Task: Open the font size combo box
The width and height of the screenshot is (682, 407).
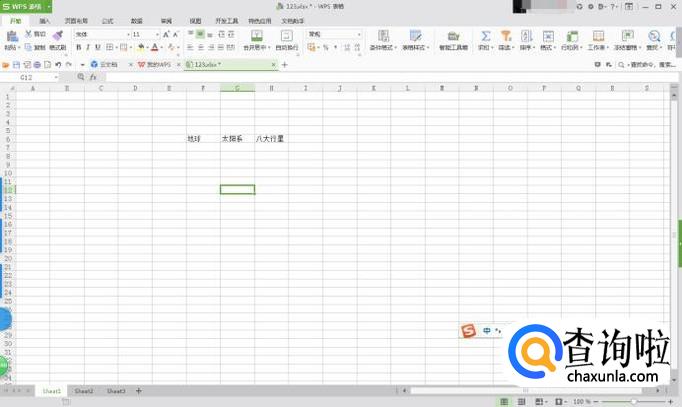Action: coord(146,34)
